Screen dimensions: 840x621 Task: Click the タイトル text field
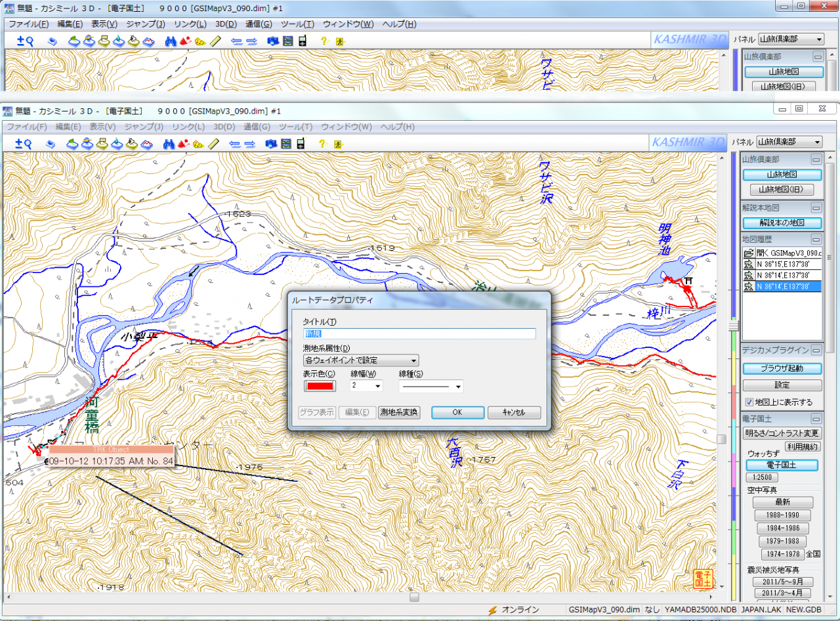point(419,334)
